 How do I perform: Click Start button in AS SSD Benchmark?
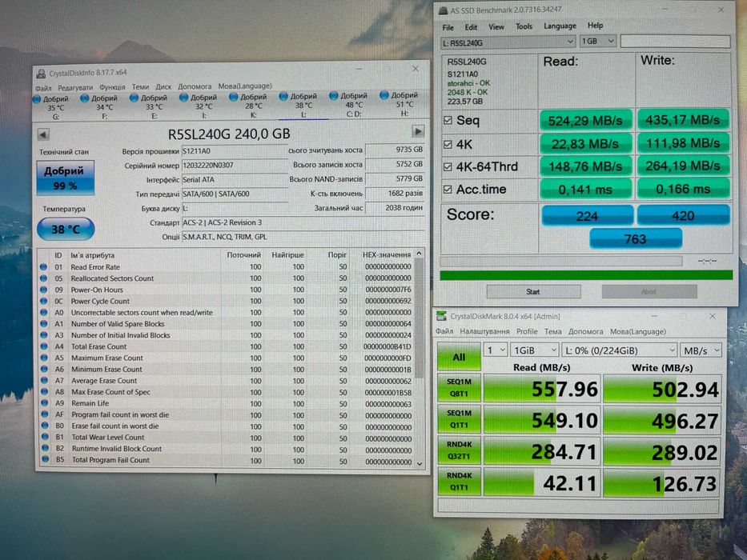[x=533, y=292]
